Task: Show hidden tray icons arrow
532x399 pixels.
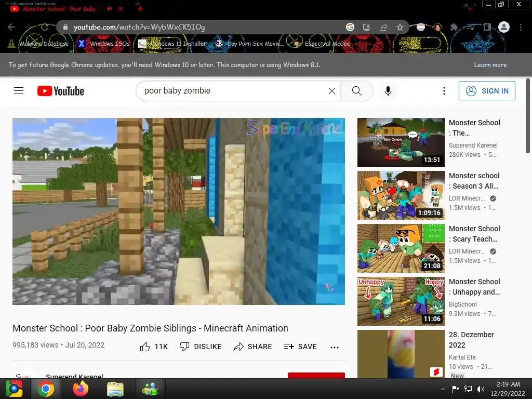Action: tap(443, 389)
